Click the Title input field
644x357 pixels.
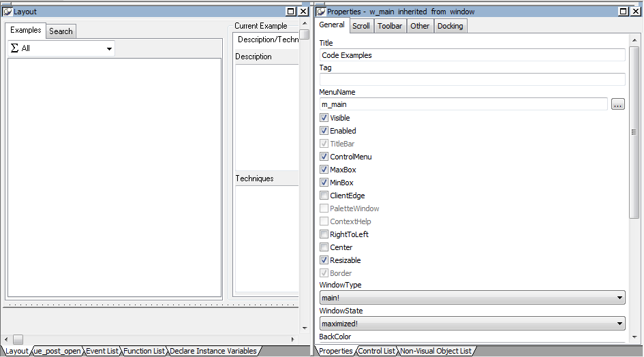(x=472, y=55)
